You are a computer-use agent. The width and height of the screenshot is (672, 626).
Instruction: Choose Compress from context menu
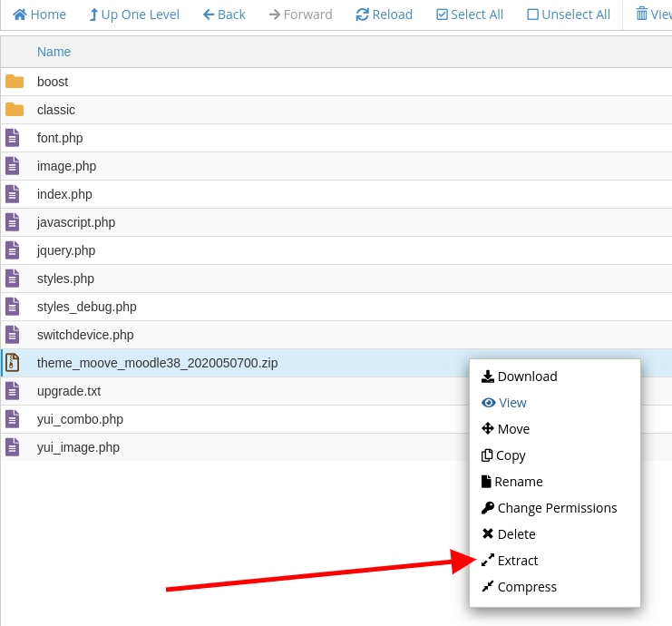pyautogui.click(x=526, y=587)
